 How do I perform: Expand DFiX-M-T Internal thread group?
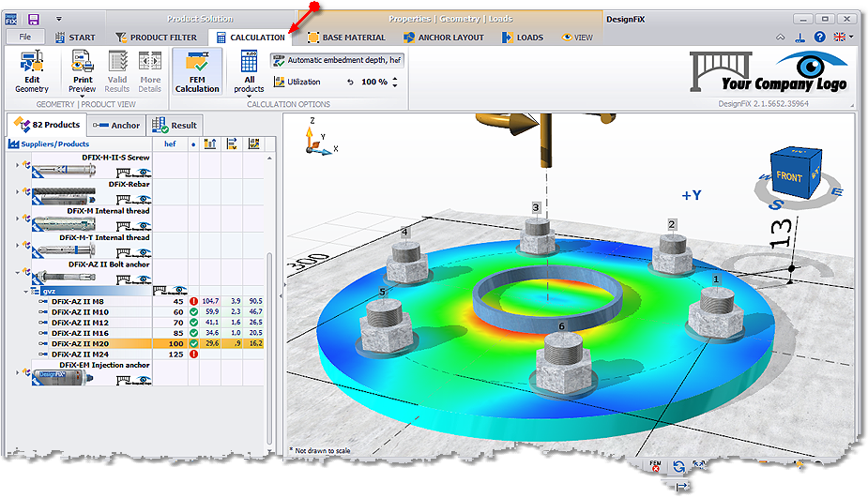tap(17, 245)
